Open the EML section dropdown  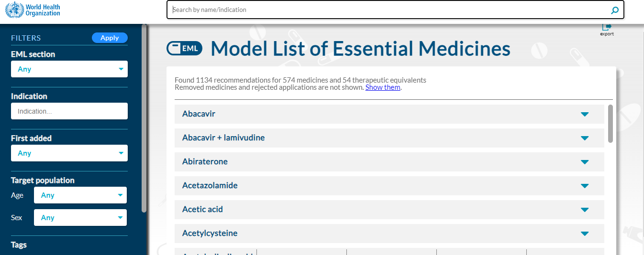click(x=69, y=69)
